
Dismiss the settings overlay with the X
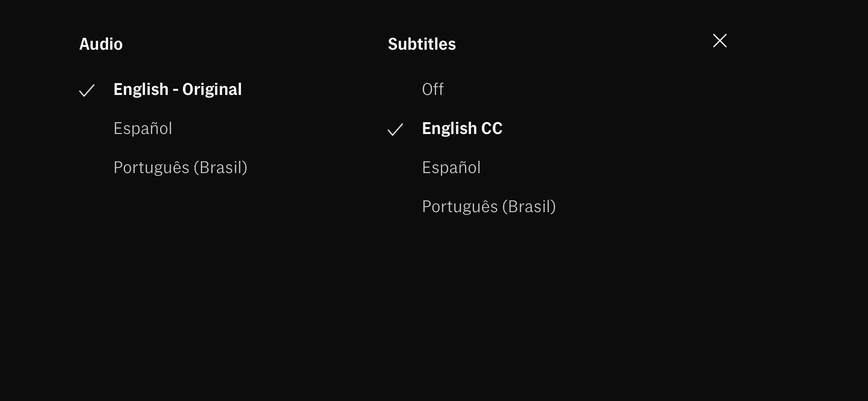coord(719,40)
